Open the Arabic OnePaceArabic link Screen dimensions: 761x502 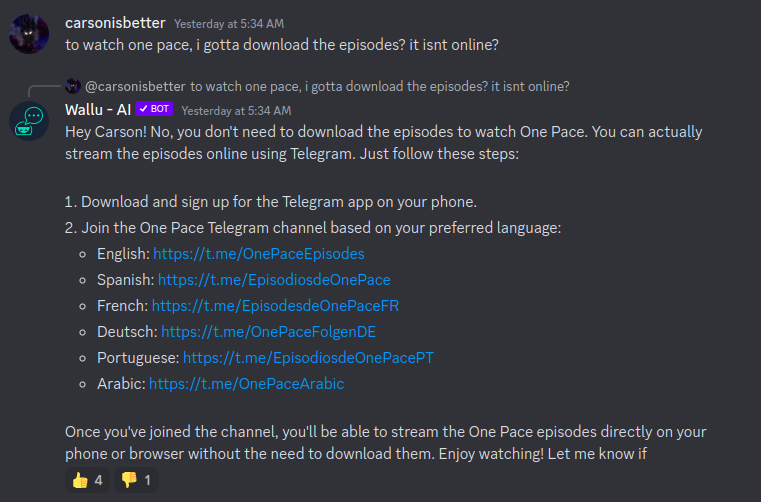pos(246,384)
